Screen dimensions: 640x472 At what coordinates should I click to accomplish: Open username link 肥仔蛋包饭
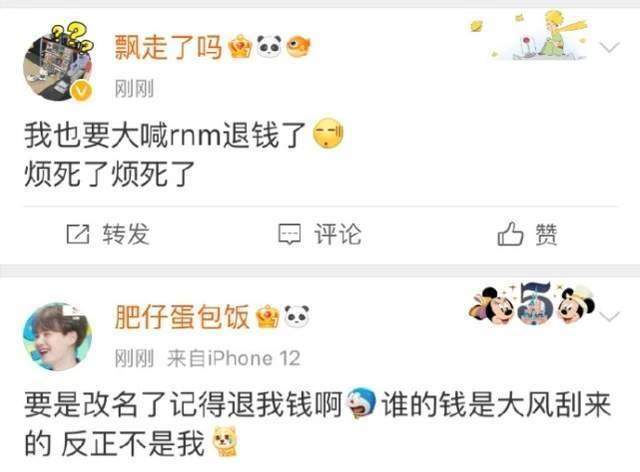point(182,317)
